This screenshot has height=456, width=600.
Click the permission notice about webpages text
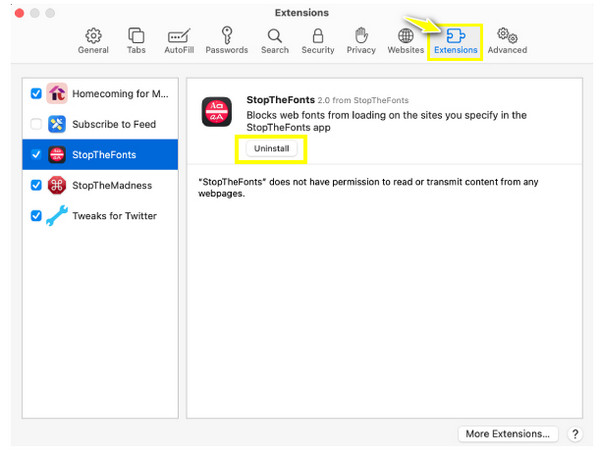368,187
